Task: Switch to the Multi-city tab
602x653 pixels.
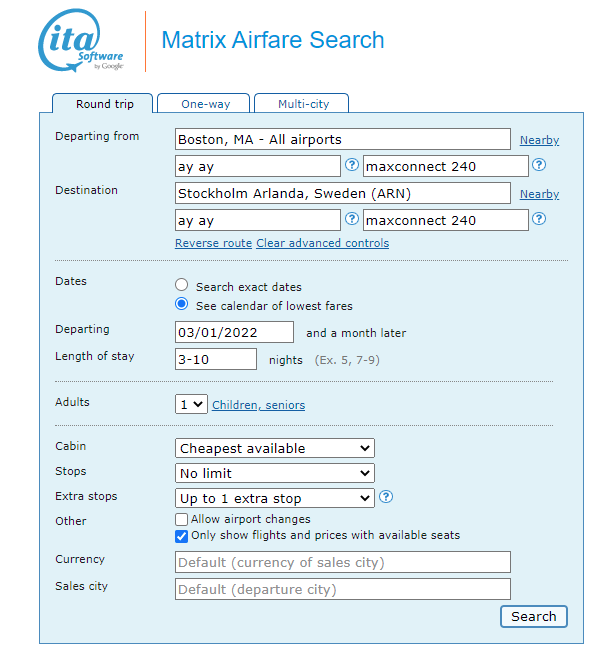Action: 301,103
